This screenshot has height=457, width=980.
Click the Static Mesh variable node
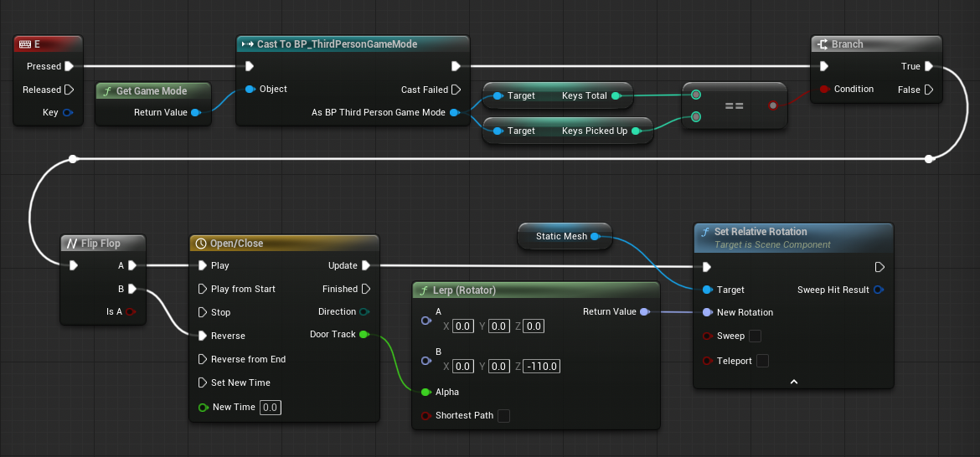pos(562,237)
